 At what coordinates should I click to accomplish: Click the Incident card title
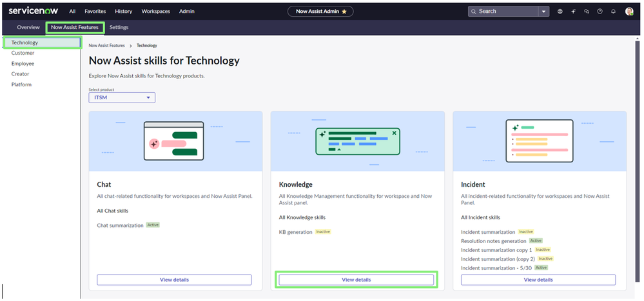473,185
